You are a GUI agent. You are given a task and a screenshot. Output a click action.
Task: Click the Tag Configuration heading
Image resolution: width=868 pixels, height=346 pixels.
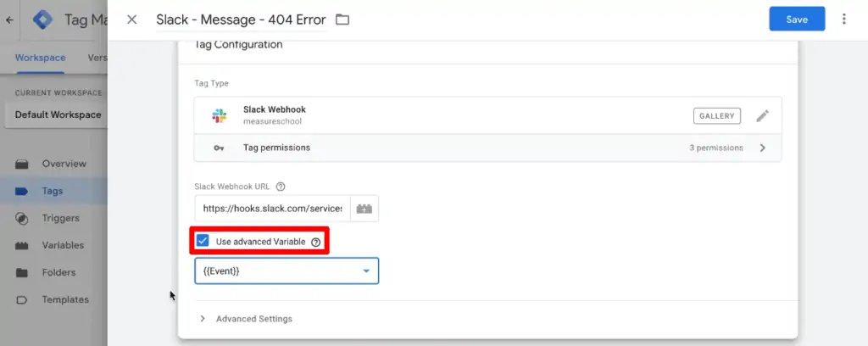pos(238,45)
